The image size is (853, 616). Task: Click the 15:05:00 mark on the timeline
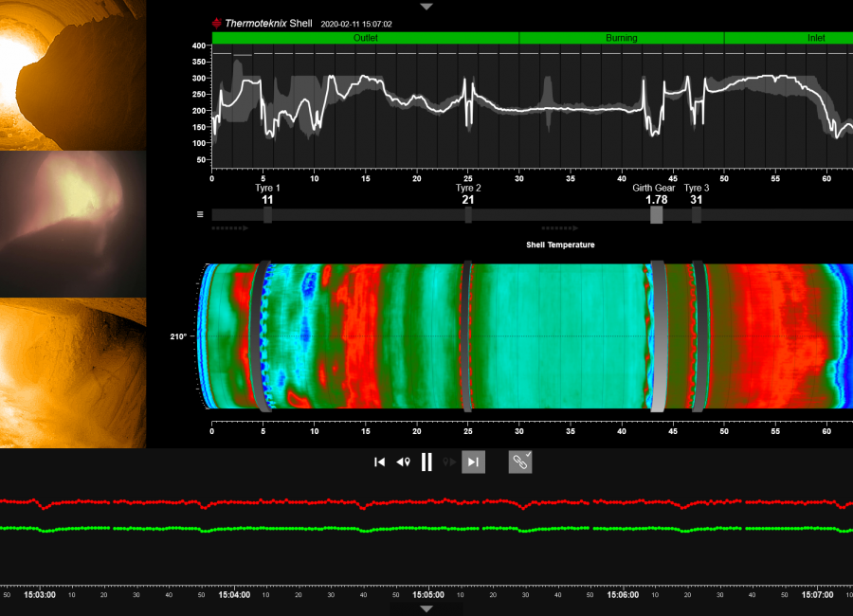(426, 595)
